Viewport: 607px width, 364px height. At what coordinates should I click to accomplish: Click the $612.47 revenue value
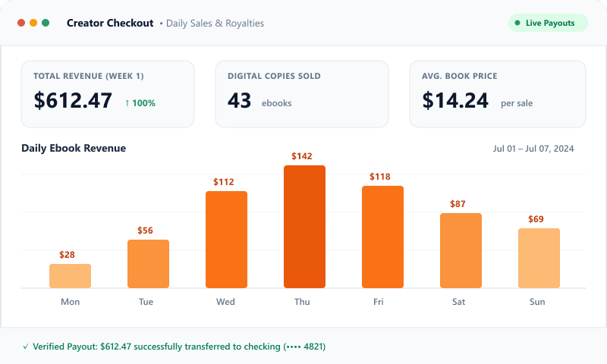click(x=73, y=100)
